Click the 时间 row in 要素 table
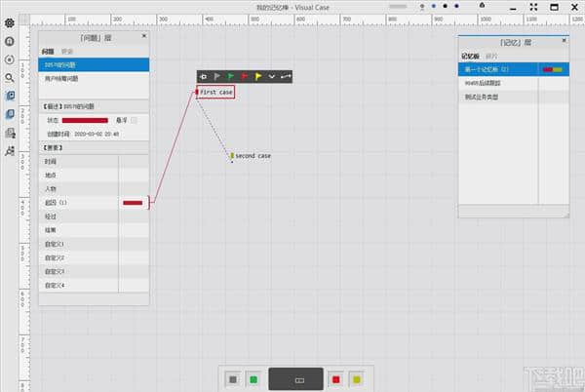Viewport: 585px width, 392px height. [x=94, y=162]
